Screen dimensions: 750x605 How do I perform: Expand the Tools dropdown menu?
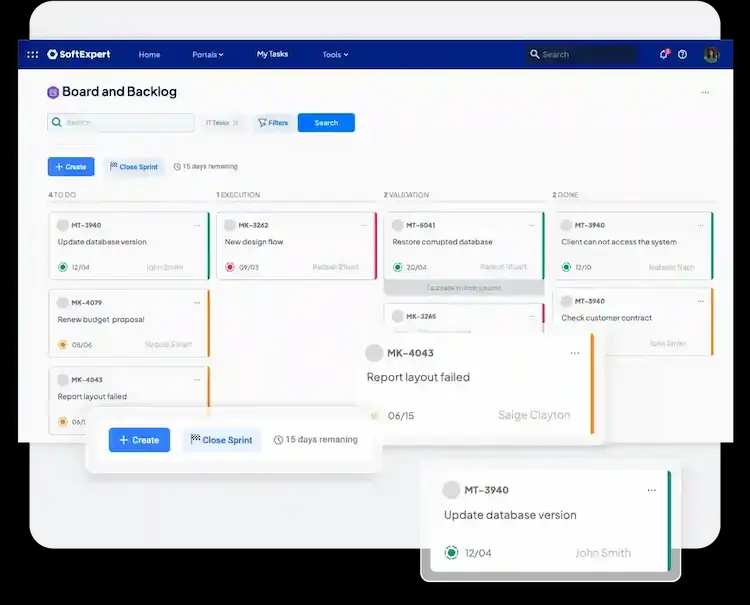pos(335,55)
